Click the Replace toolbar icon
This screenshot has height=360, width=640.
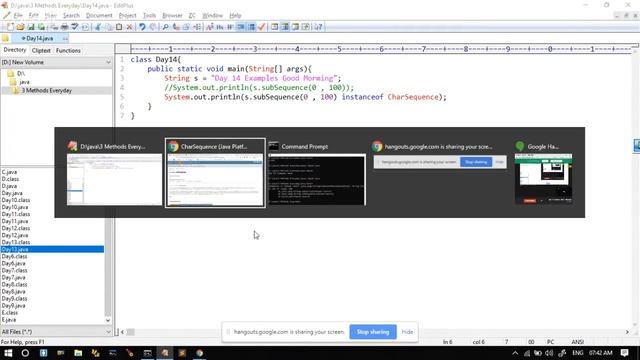point(176,27)
